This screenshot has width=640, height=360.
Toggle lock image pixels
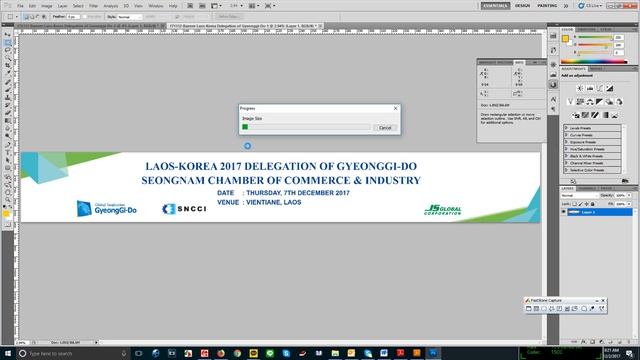[580, 204]
